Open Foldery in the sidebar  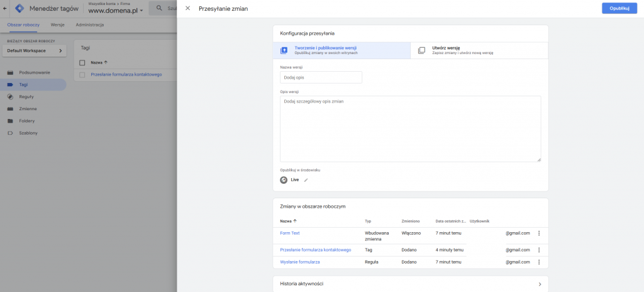[x=33, y=121]
